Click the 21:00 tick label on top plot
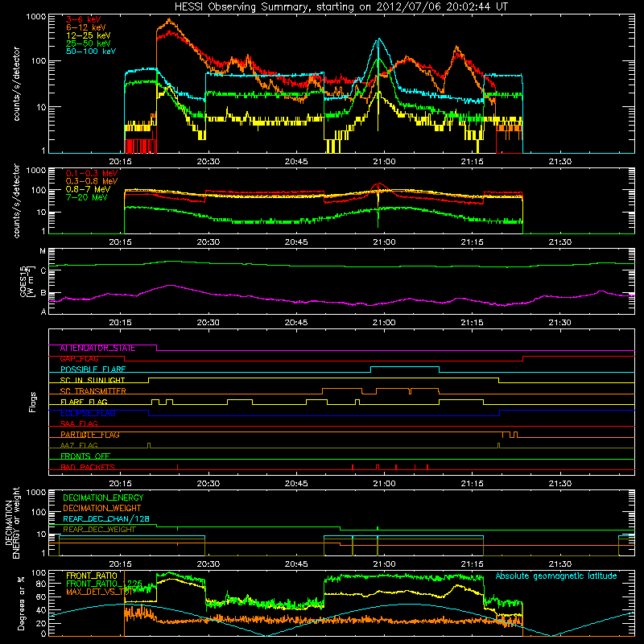Viewport: 644px width, 644px height. tap(384, 162)
